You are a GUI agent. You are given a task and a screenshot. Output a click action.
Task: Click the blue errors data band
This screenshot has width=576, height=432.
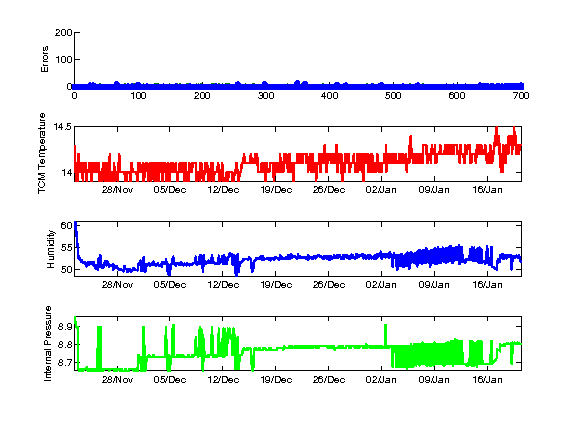coord(298,87)
